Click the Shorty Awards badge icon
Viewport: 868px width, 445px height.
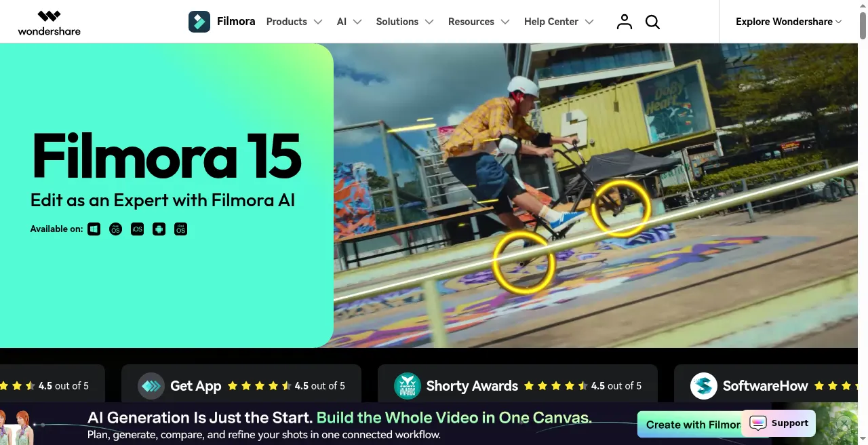point(408,386)
